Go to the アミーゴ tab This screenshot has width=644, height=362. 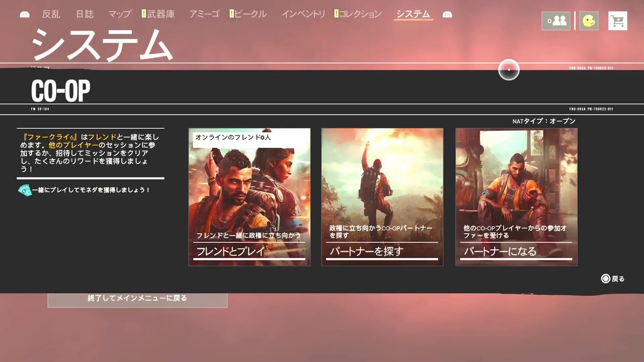pyautogui.click(x=204, y=14)
